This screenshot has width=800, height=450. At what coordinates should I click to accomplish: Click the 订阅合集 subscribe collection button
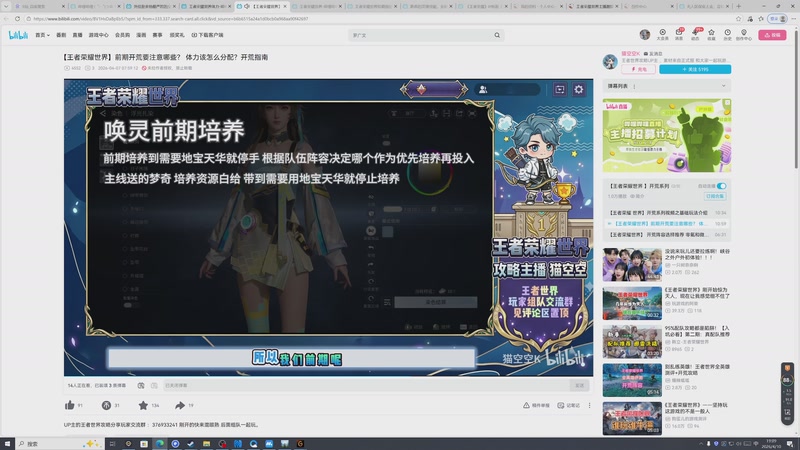(x=715, y=196)
